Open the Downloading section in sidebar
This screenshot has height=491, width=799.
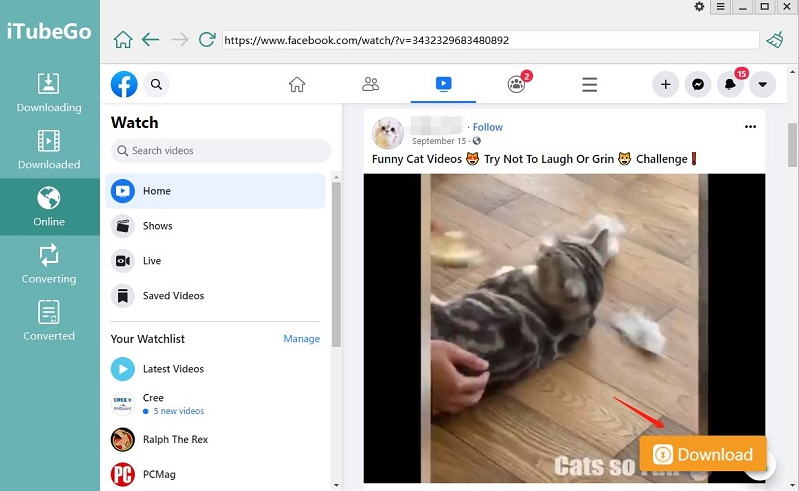49,93
